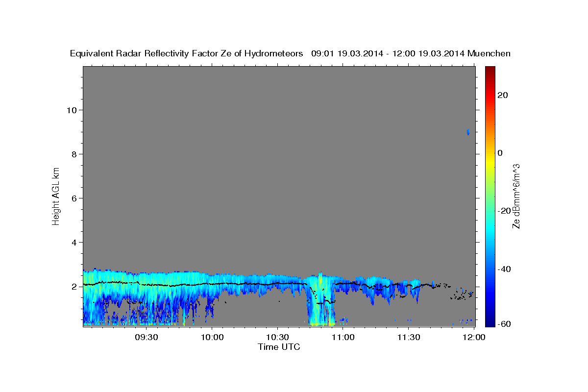Click the 'Ze dBmm^6/m^3' colorbar label

(x=516, y=196)
